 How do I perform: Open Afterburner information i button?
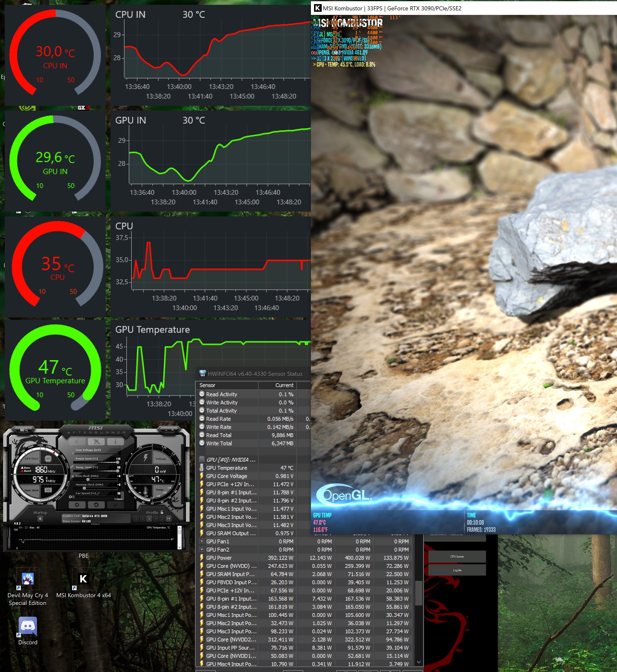point(116,442)
